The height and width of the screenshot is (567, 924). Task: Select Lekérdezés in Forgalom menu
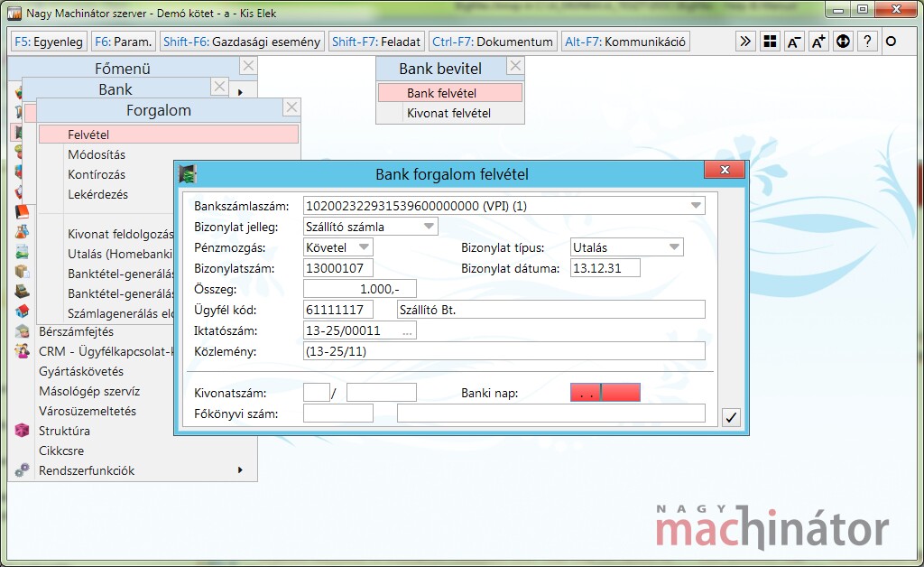[97, 194]
